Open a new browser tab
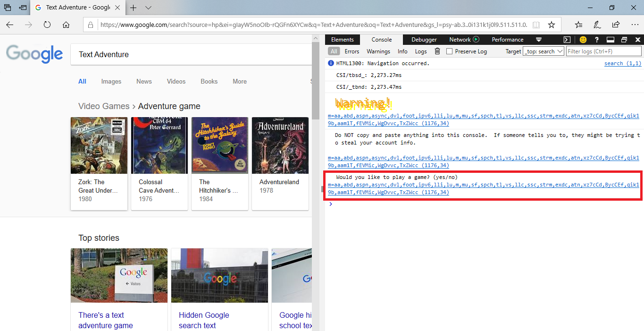 click(134, 8)
